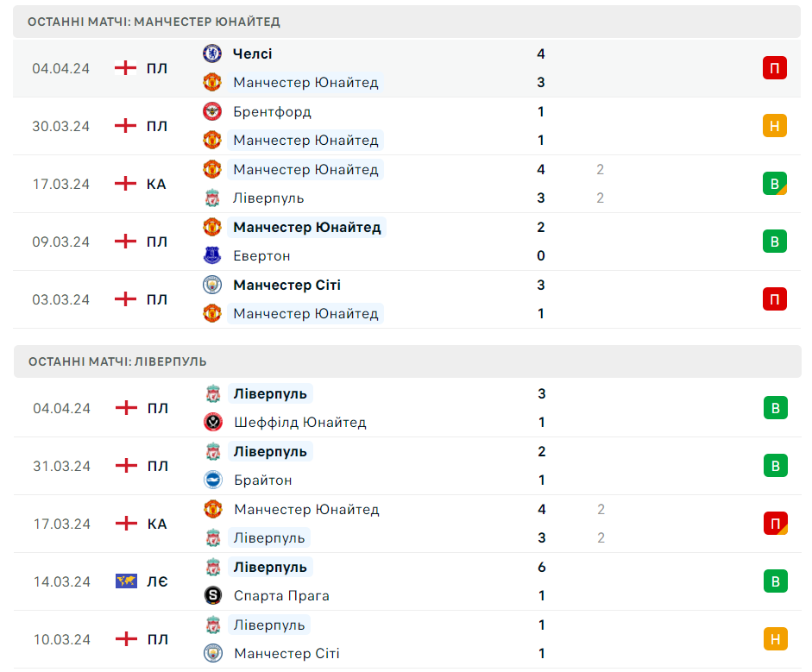Click the Brighton club crest icon
Image resolution: width=812 pixels, height=672 pixels.
click(212, 480)
